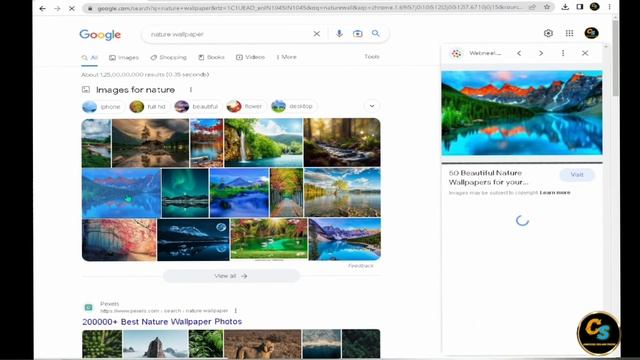The height and width of the screenshot is (360, 640).
Task: Show next image in the preview panel
Action: click(541, 53)
